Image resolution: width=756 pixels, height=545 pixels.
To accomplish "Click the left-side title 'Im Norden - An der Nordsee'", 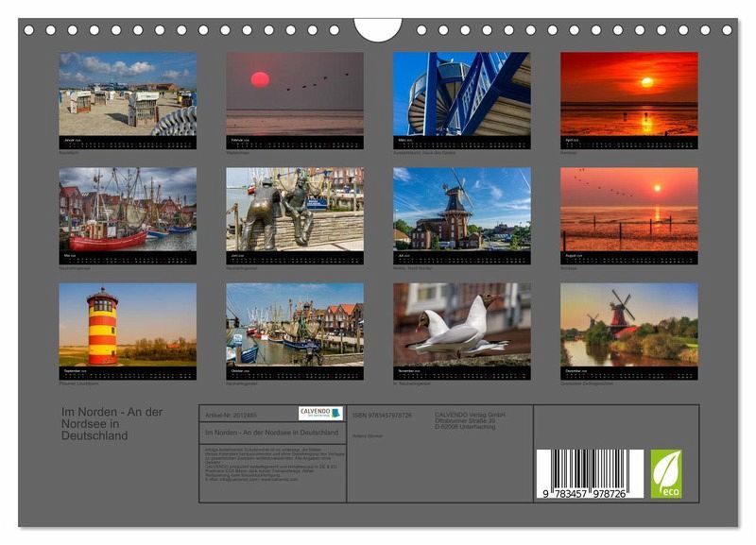I will pyautogui.click(x=112, y=422).
